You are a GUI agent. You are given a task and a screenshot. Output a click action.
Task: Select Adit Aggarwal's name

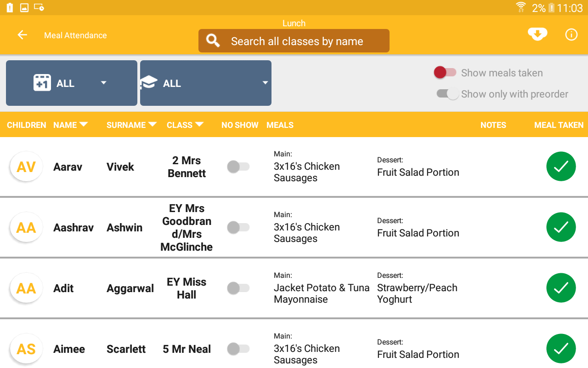coord(63,288)
